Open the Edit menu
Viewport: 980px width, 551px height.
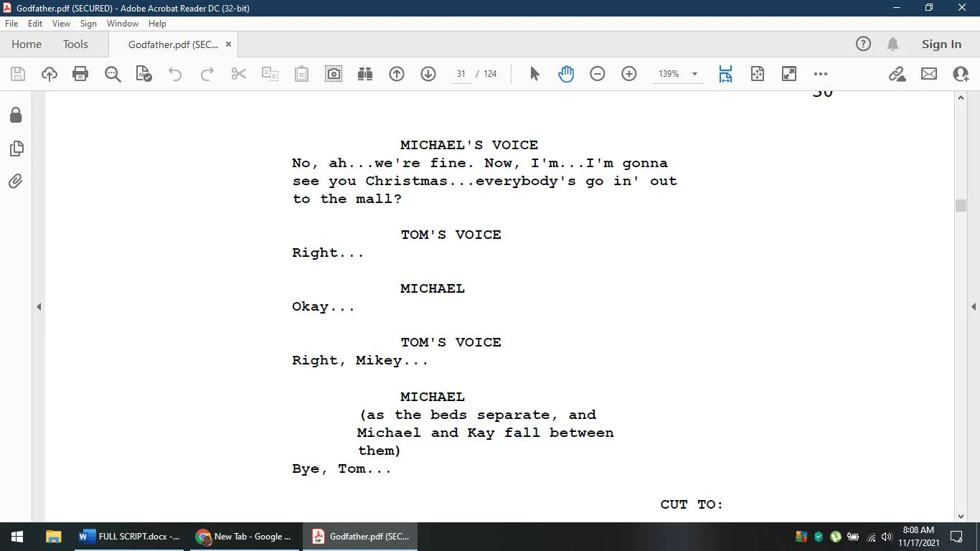point(35,24)
